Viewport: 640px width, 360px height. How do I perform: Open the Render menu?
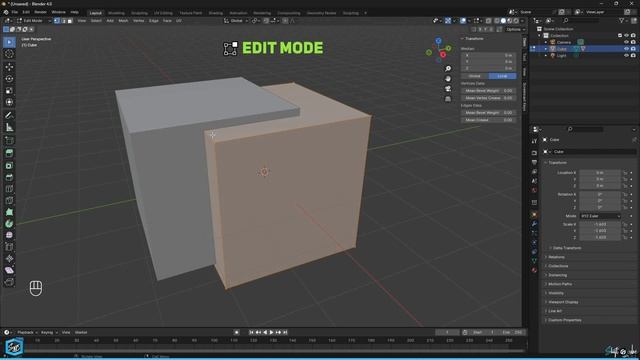click(40, 12)
